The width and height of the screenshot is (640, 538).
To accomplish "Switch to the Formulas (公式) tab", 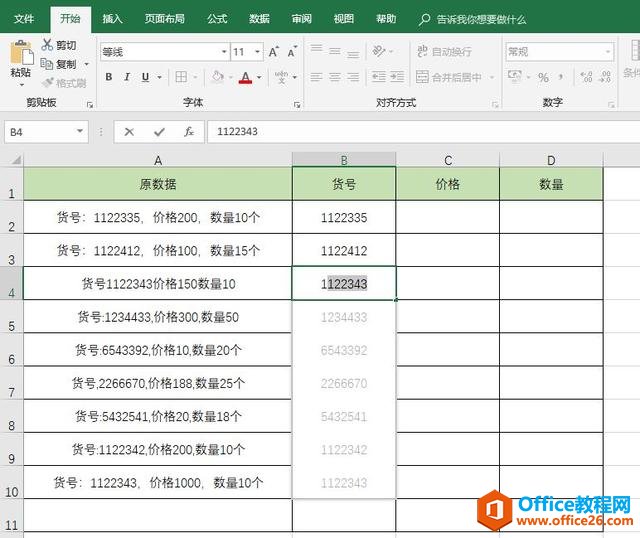I will [217, 19].
